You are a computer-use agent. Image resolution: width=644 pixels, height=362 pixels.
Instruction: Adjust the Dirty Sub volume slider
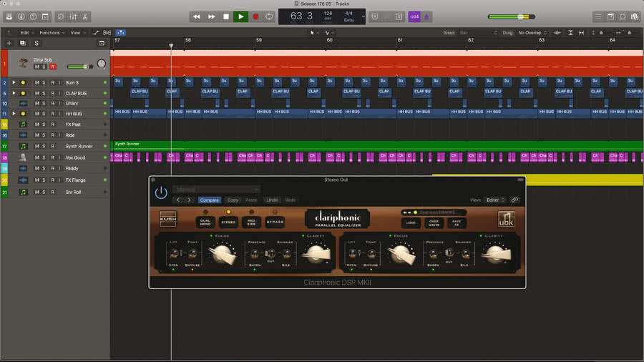click(79, 67)
